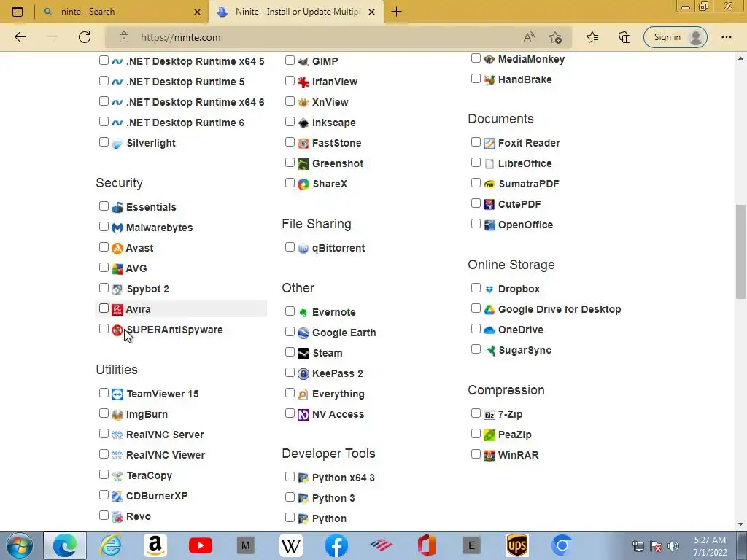Click the browser refresh icon

[85, 37]
